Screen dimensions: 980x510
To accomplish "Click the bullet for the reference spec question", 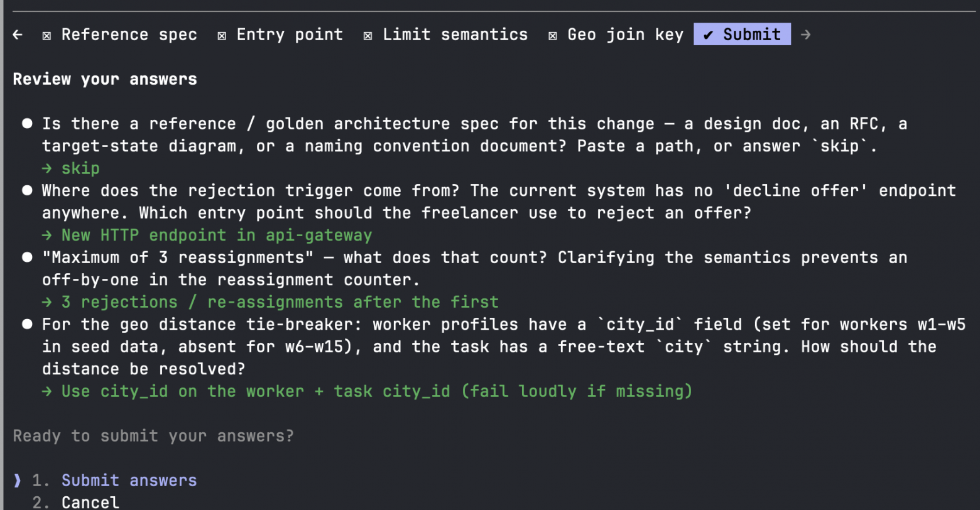I will coord(27,124).
